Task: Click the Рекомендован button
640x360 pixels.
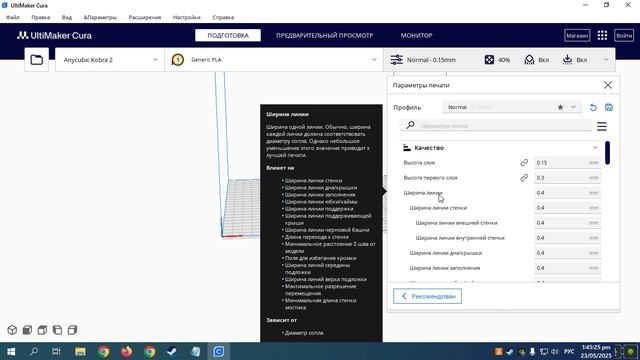Action: (x=427, y=296)
